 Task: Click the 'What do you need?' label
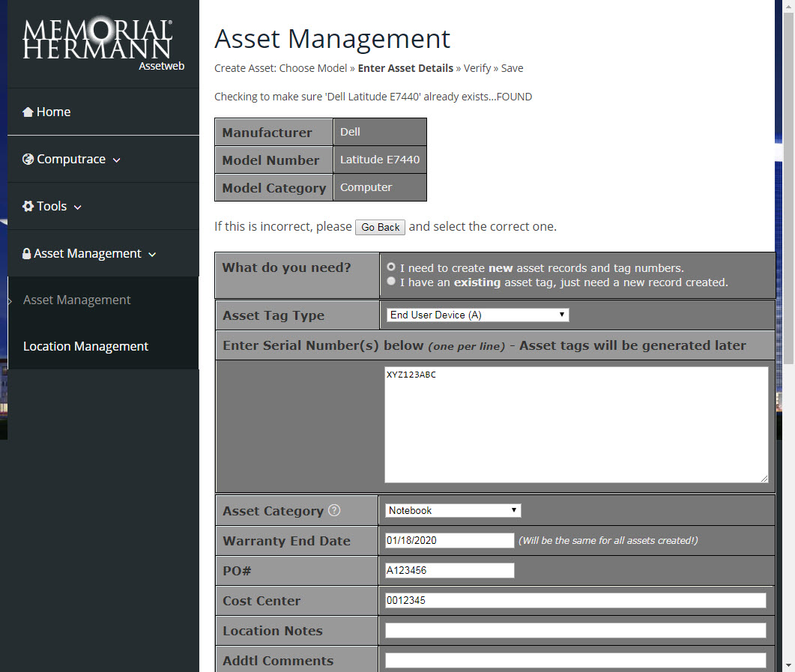(286, 267)
